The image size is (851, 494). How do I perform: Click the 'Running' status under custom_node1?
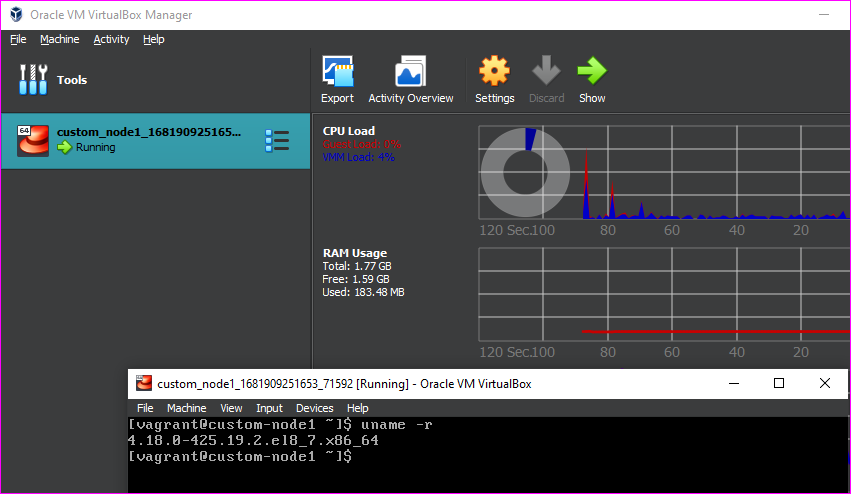pyautogui.click(x=96, y=147)
